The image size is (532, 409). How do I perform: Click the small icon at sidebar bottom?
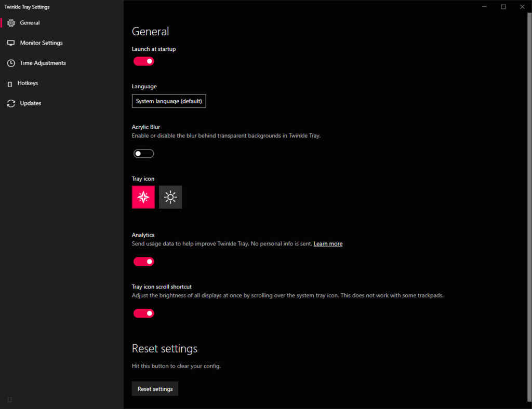pos(10,400)
